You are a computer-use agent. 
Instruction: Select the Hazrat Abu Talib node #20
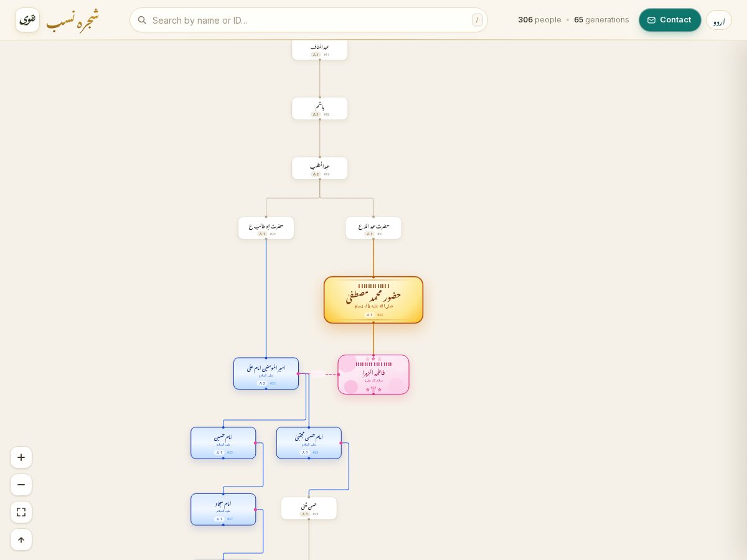pos(266,228)
